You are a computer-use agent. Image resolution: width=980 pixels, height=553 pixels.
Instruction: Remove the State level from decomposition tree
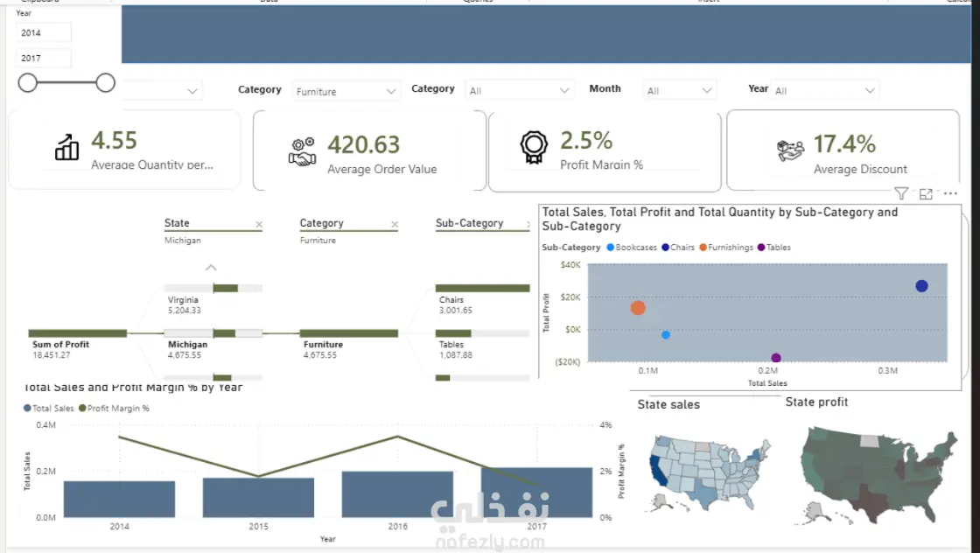259,224
